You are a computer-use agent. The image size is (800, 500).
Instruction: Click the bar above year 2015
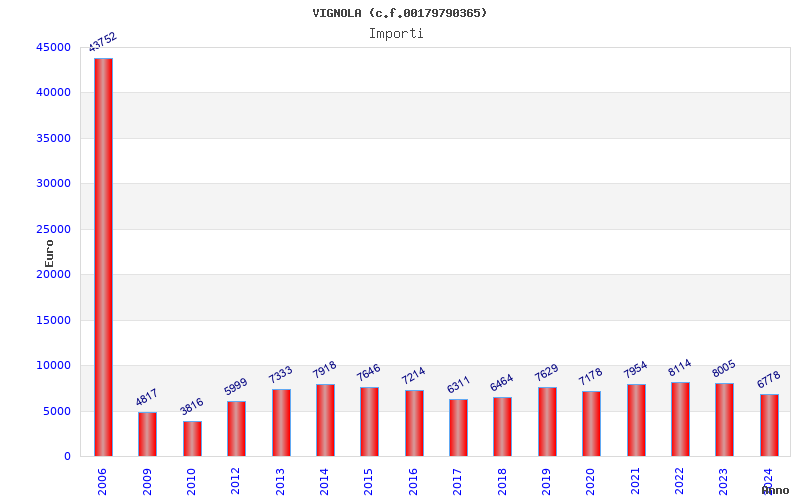pyautogui.click(x=369, y=421)
